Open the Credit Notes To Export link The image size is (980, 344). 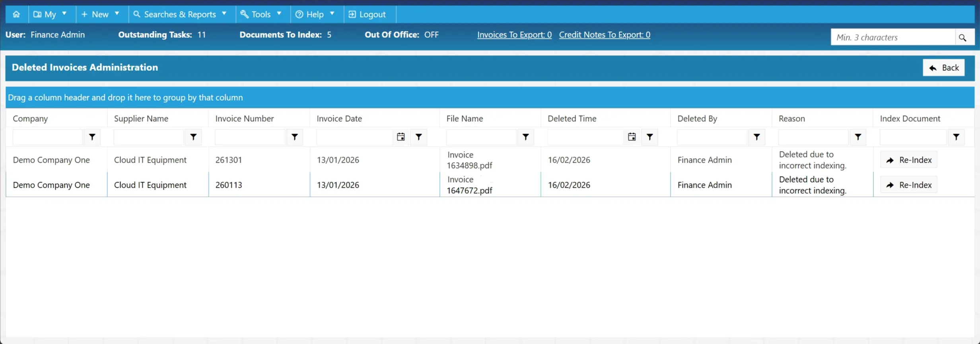(605, 35)
